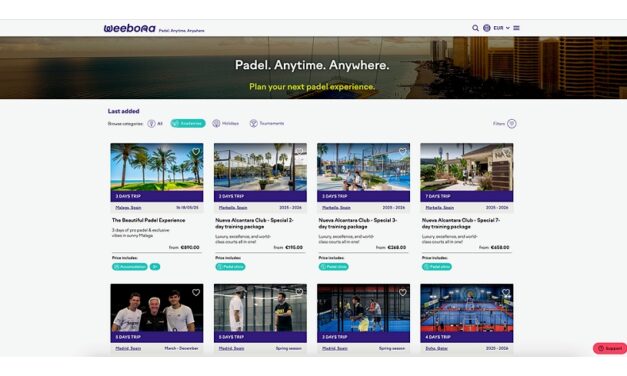This screenshot has width=627, height=376.
Task: Favorite the Madrid 5 days Spring season trip
Action: (299, 292)
